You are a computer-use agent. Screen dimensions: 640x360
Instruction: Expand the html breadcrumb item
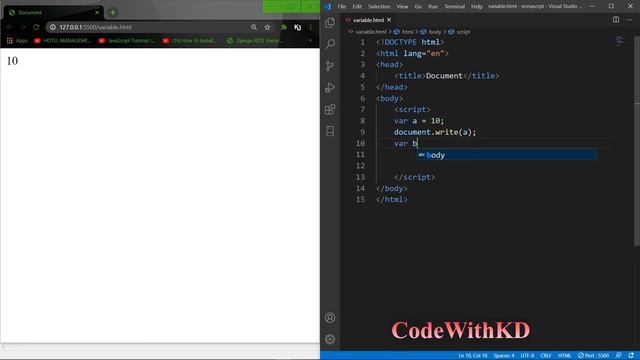(404, 32)
